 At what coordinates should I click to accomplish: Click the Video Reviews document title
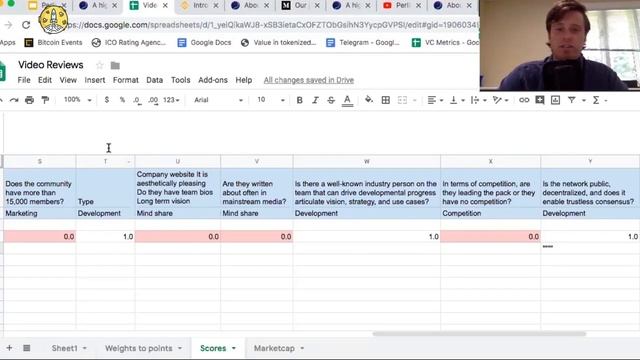point(51,65)
